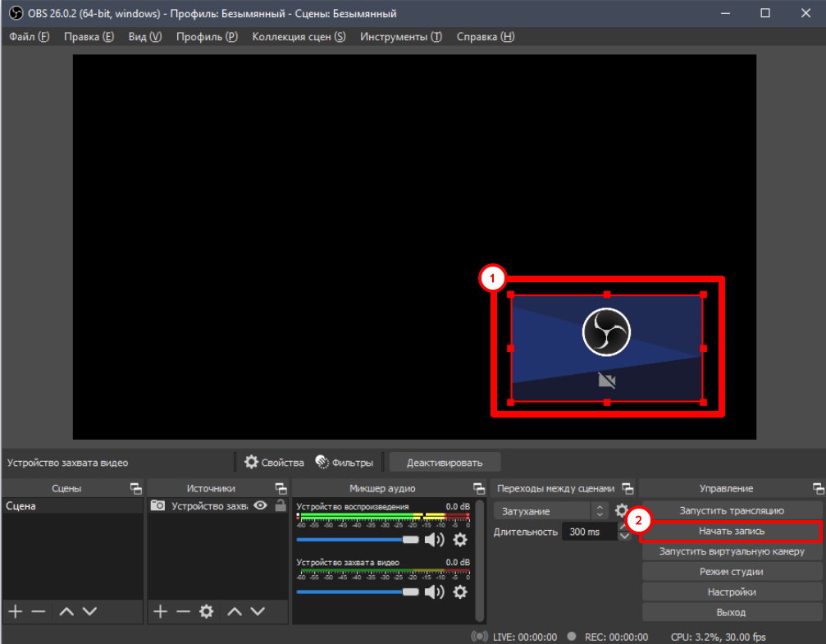Click the Свойства gear icon

click(x=251, y=462)
